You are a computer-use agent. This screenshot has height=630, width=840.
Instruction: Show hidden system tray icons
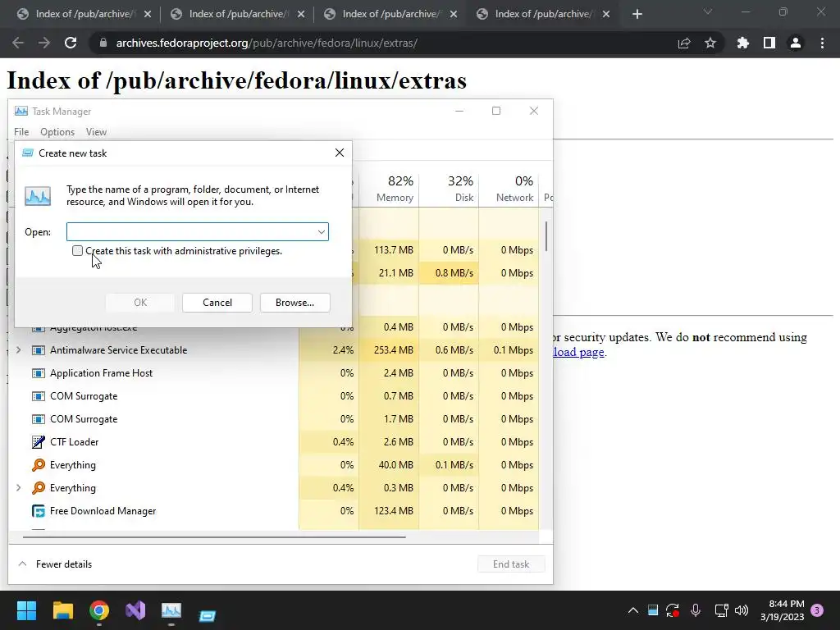point(632,610)
